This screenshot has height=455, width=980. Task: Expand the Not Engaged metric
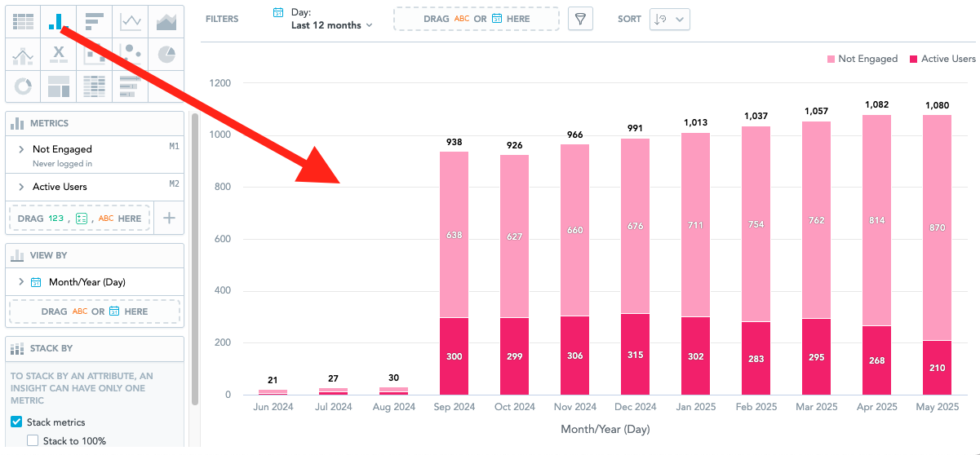21,150
